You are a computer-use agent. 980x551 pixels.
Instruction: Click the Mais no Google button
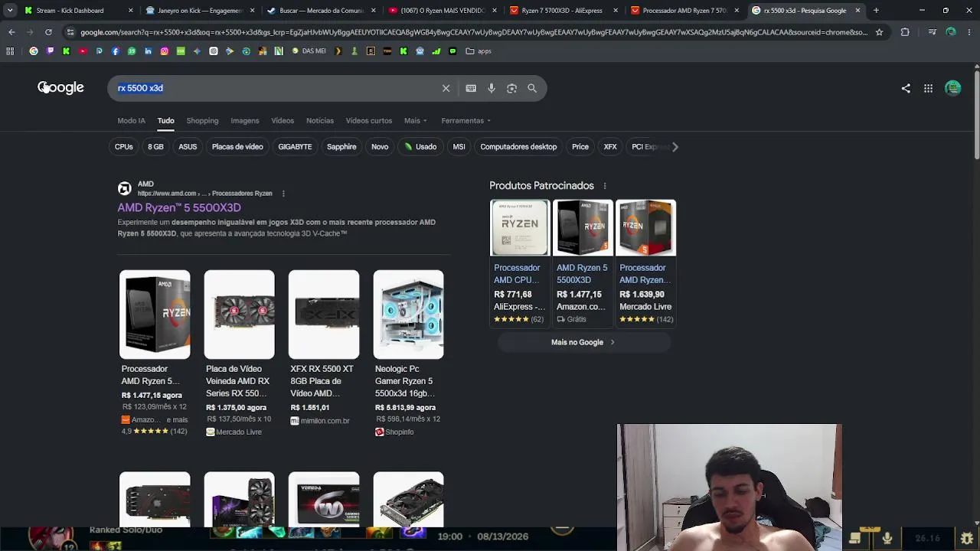point(583,342)
